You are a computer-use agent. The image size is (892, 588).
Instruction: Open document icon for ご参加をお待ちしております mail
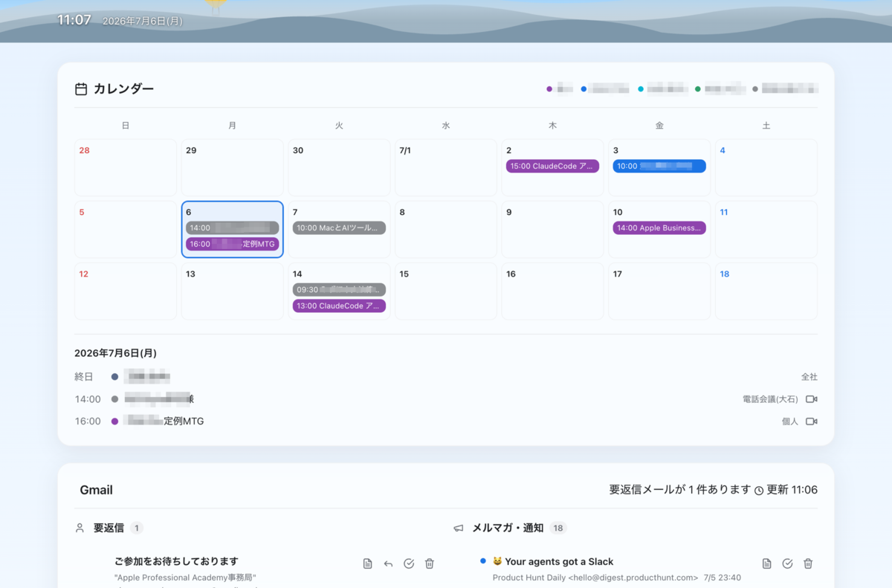[x=367, y=564]
